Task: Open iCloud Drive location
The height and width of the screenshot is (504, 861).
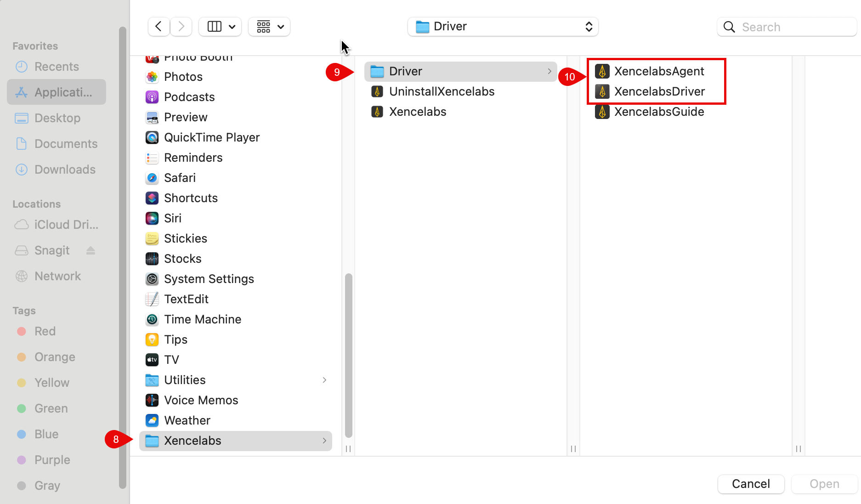Action: (57, 225)
